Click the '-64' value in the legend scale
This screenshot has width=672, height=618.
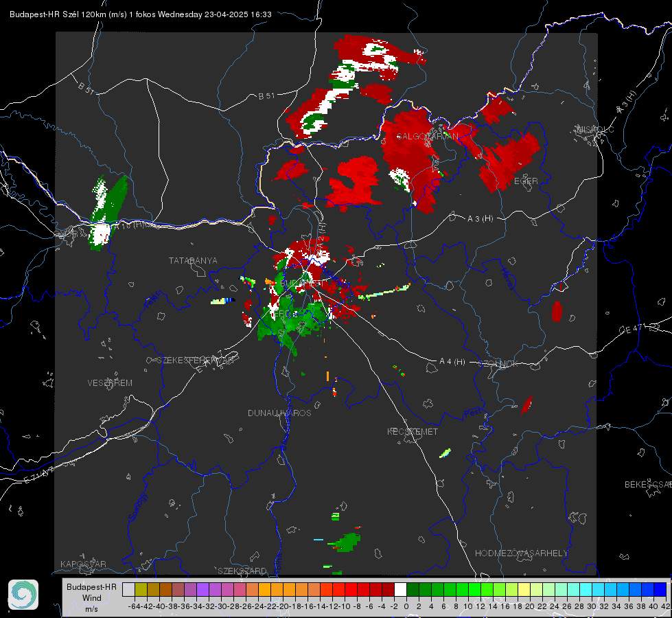[135, 606]
